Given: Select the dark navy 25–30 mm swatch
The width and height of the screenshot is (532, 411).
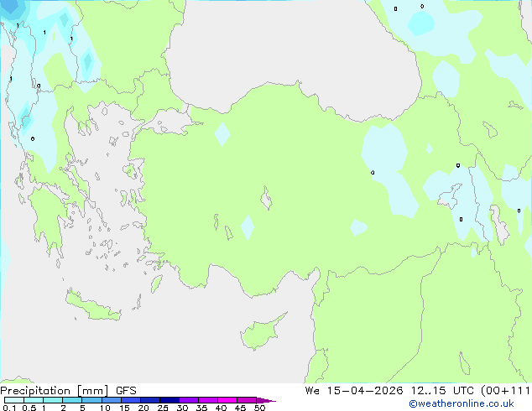Looking at the screenshot, I should (x=169, y=400).
